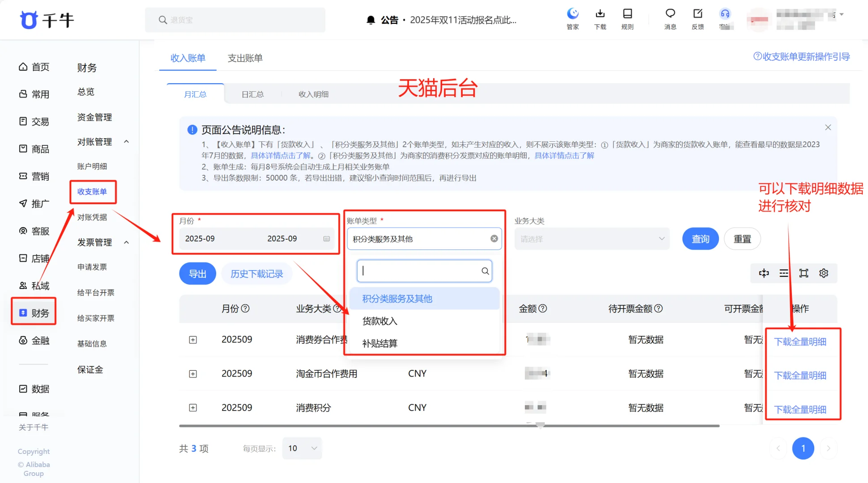Viewport: 868px width, 483px height.
Task: Switch to the 支出账单 tab
Action: tap(245, 58)
